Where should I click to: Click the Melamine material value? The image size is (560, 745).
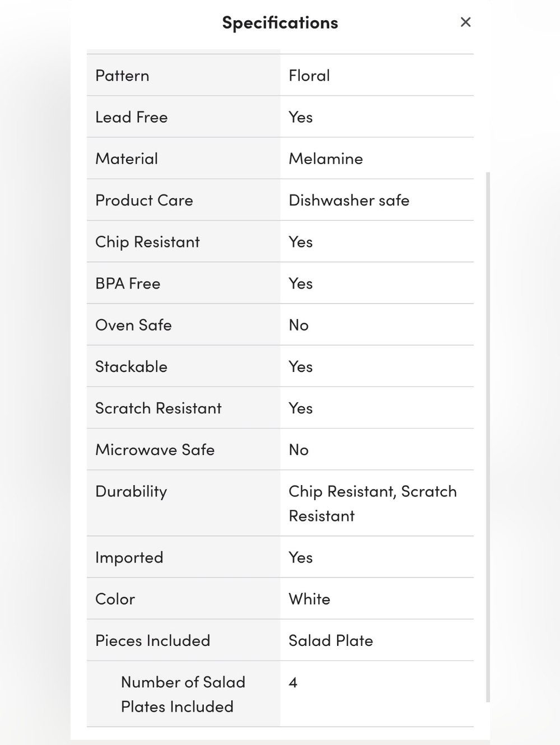325,159
